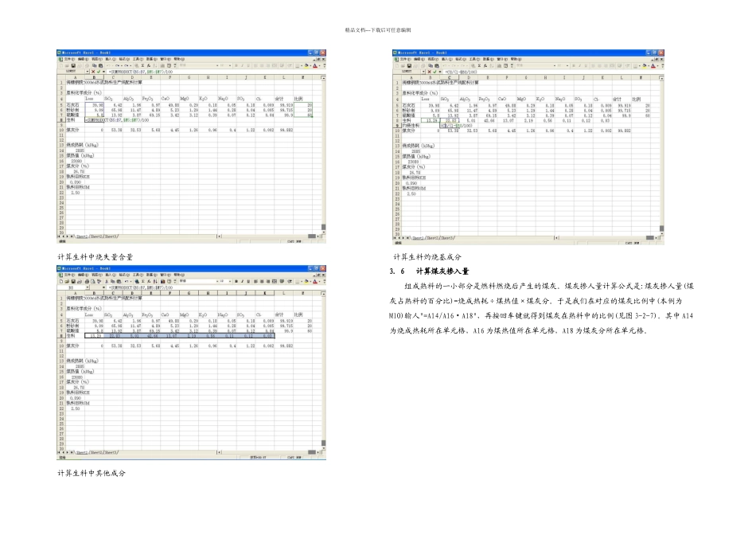Click Font Color red A in upper-right window
The height and width of the screenshot is (535, 756).
point(653,65)
